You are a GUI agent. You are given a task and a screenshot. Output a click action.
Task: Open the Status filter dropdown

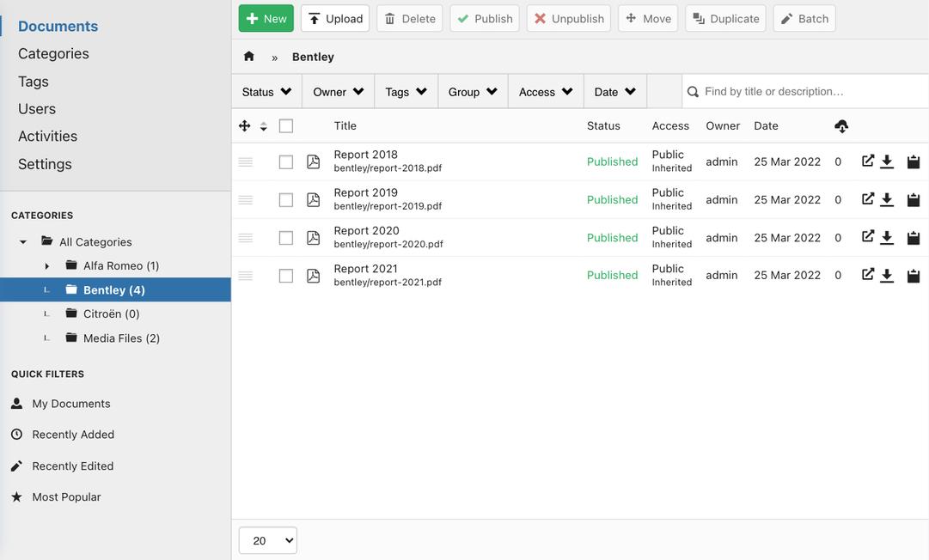click(x=266, y=92)
